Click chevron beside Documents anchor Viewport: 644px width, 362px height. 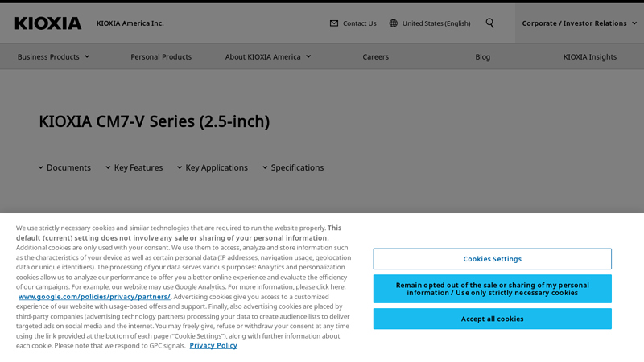point(41,167)
